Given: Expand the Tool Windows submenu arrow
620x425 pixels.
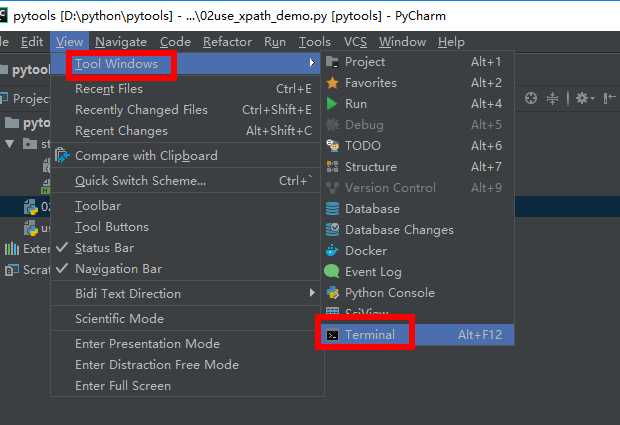Looking at the screenshot, I should pyautogui.click(x=312, y=62).
